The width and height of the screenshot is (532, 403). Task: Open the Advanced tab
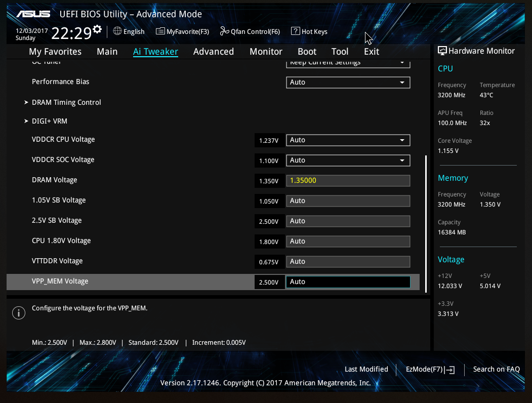214,52
